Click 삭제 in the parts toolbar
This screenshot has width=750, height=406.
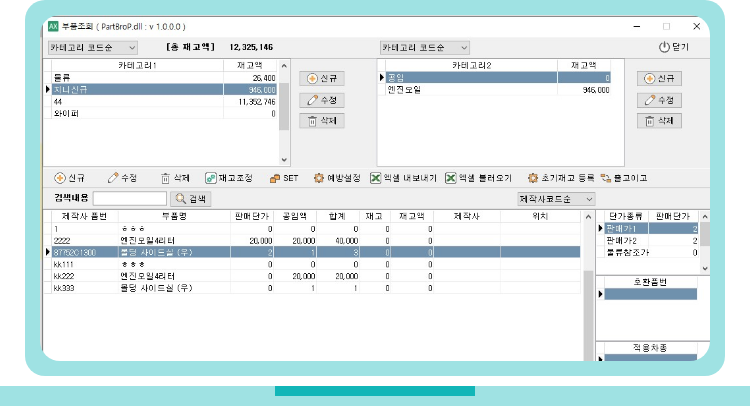pos(175,178)
